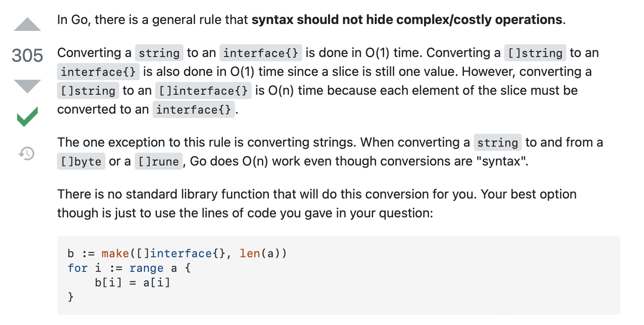The height and width of the screenshot is (325, 644).
Task: Click 'string' code in the 'one exception' paragraph
Action: 498,142
